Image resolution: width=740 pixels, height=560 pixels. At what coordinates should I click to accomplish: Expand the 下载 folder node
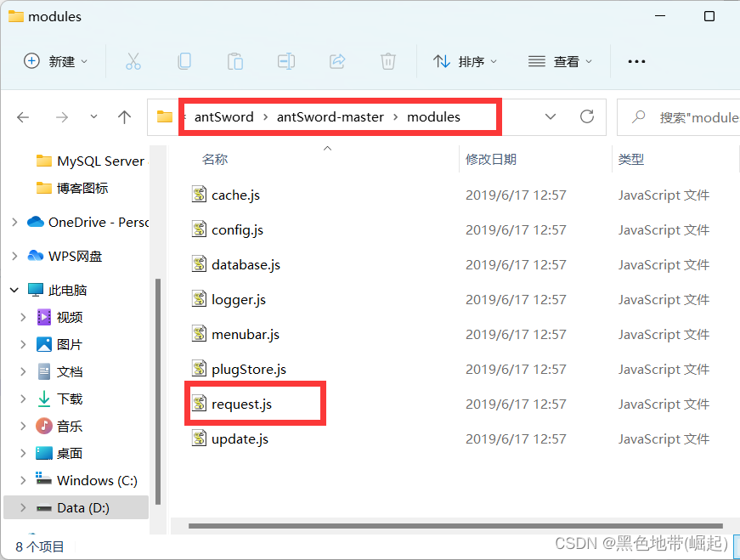pos(23,399)
